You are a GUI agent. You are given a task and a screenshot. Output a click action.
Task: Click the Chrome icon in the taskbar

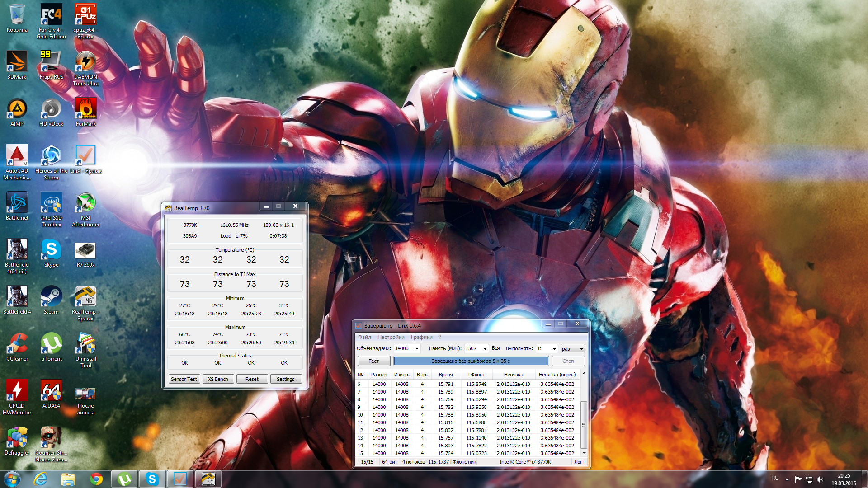pyautogui.click(x=96, y=479)
